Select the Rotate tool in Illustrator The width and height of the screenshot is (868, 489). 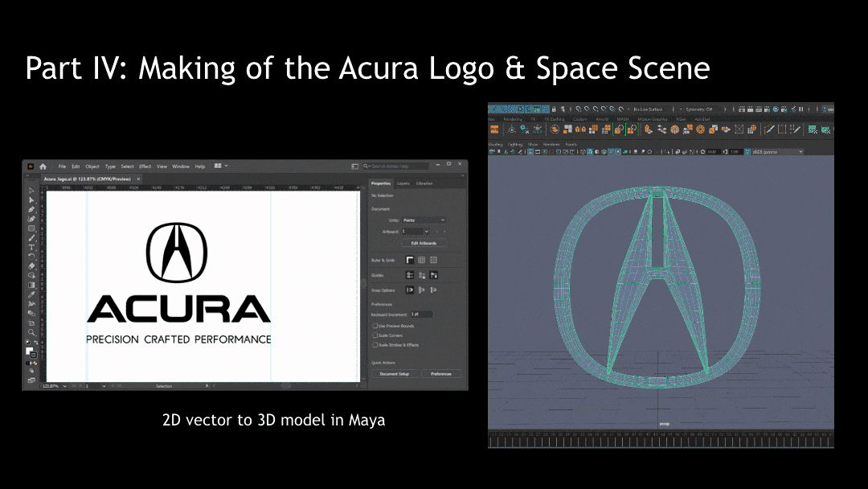pos(31,257)
